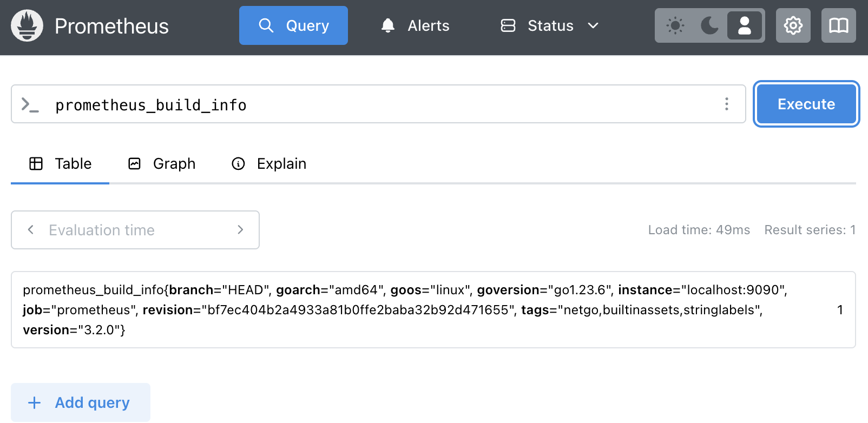Click the Result series: 1 text
868x423 pixels.
(x=810, y=230)
